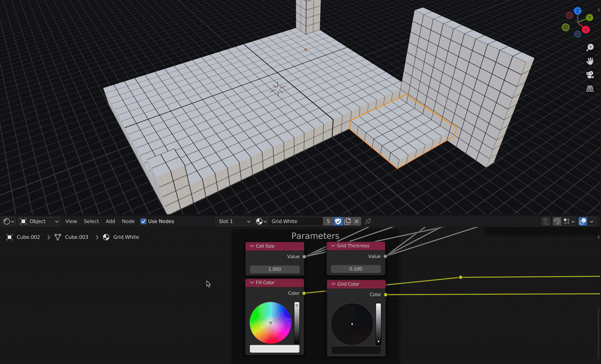The image size is (601, 364).
Task: Collapse the Grid Thickness node
Action: click(333, 246)
